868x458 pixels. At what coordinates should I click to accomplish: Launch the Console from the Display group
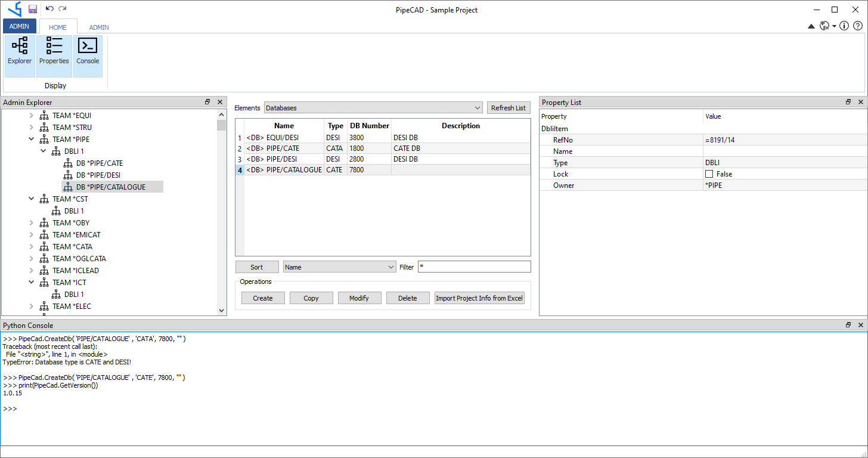point(88,54)
